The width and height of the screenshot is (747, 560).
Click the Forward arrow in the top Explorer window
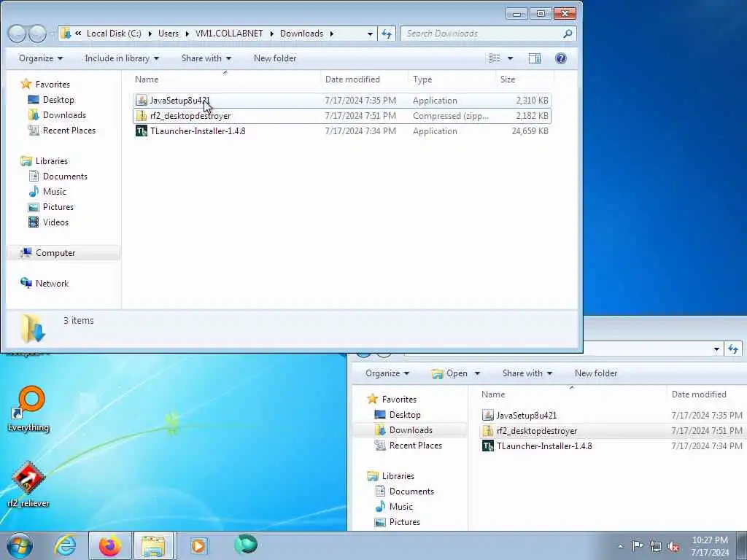coord(37,34)
